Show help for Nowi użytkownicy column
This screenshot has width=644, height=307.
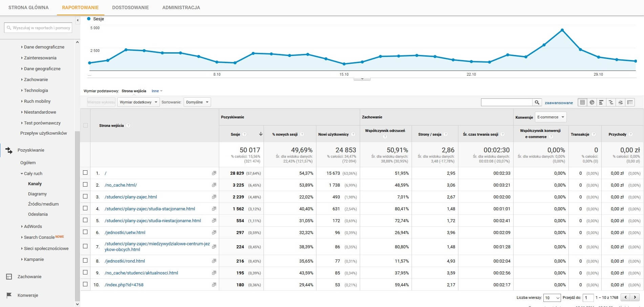(x=353, y=134)
